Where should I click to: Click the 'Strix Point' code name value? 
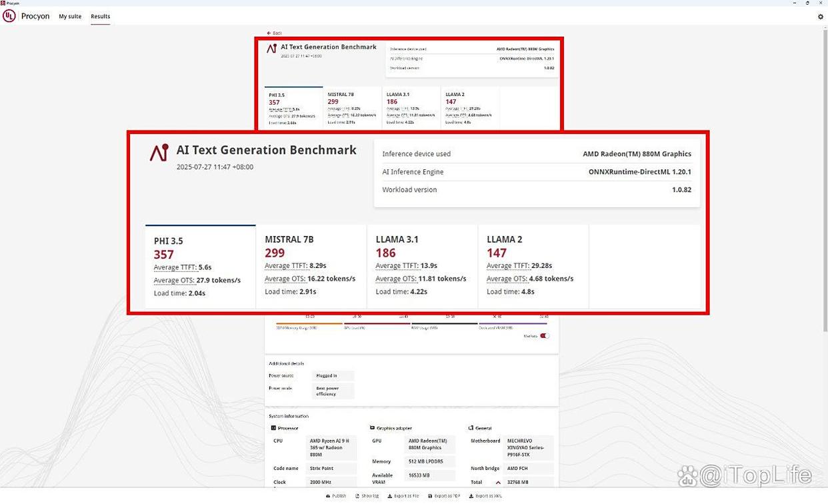331,469
